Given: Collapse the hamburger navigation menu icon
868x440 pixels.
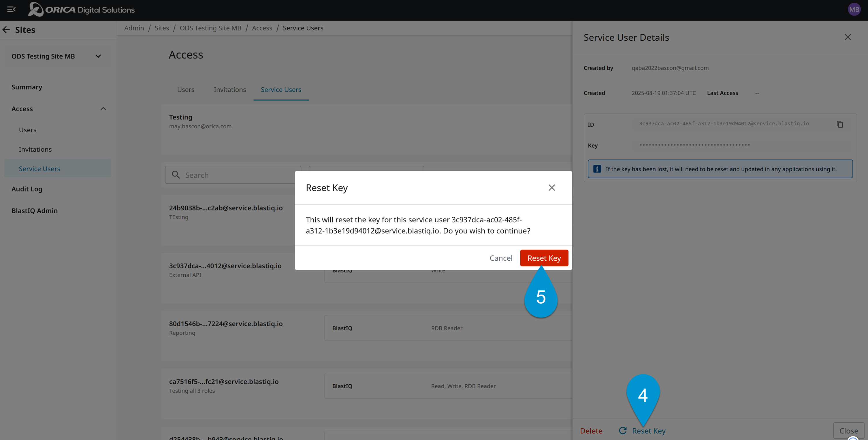Looking at the screenshot, I should pos(12,10).
